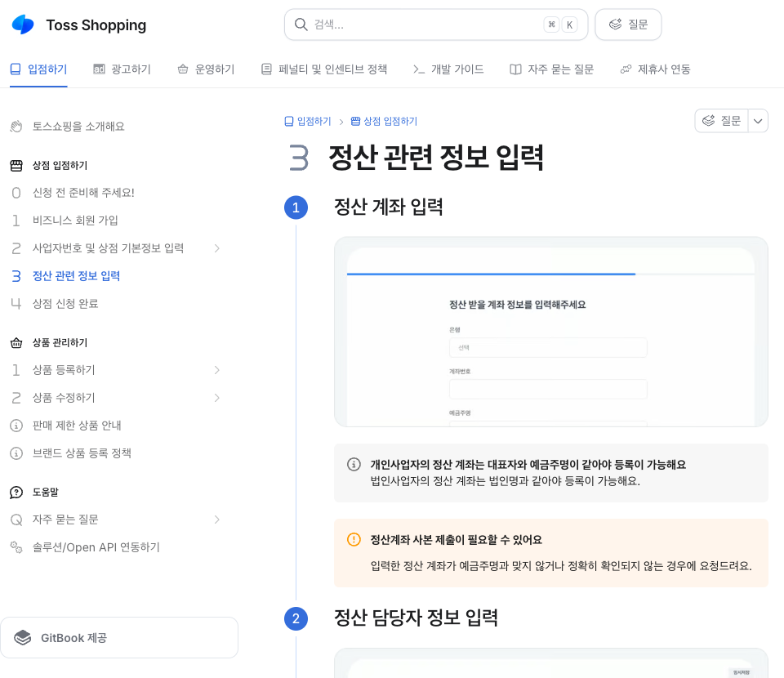Expand the 상품 등록하기 chevron

[217, 370]
